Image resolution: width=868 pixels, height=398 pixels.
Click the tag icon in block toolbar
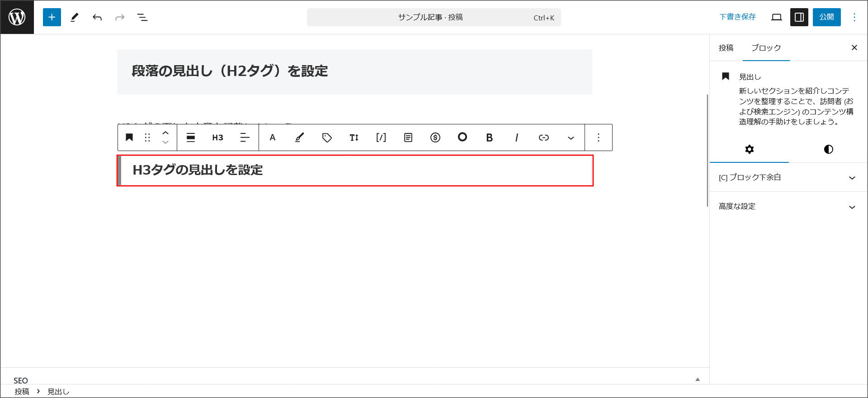pos(327,137)
